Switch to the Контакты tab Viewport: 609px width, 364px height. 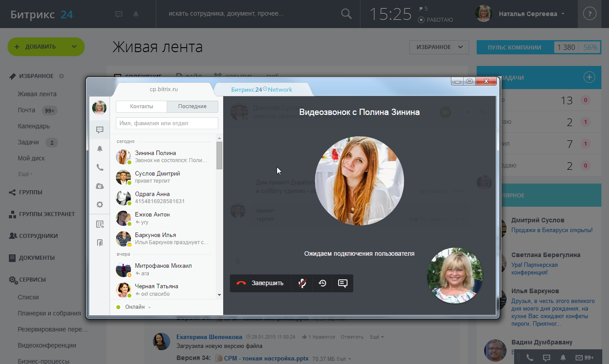pyautogui.click(x=142, y=106)
